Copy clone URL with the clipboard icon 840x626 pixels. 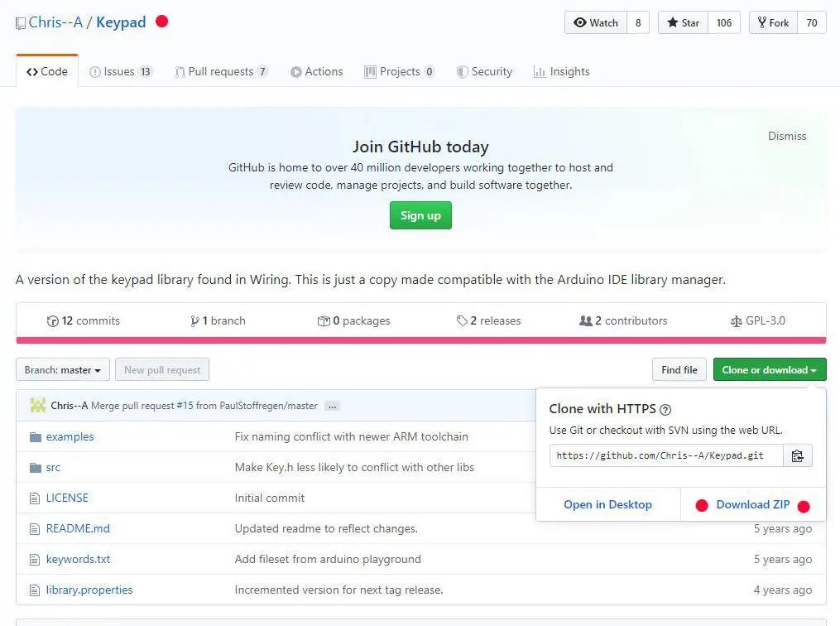[x=798, y=455]
